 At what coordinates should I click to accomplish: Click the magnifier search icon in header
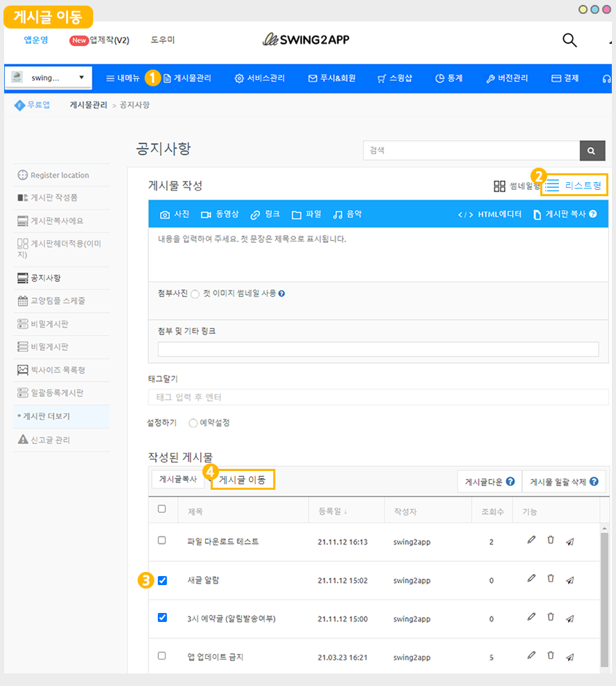click(x=569, y=40)
